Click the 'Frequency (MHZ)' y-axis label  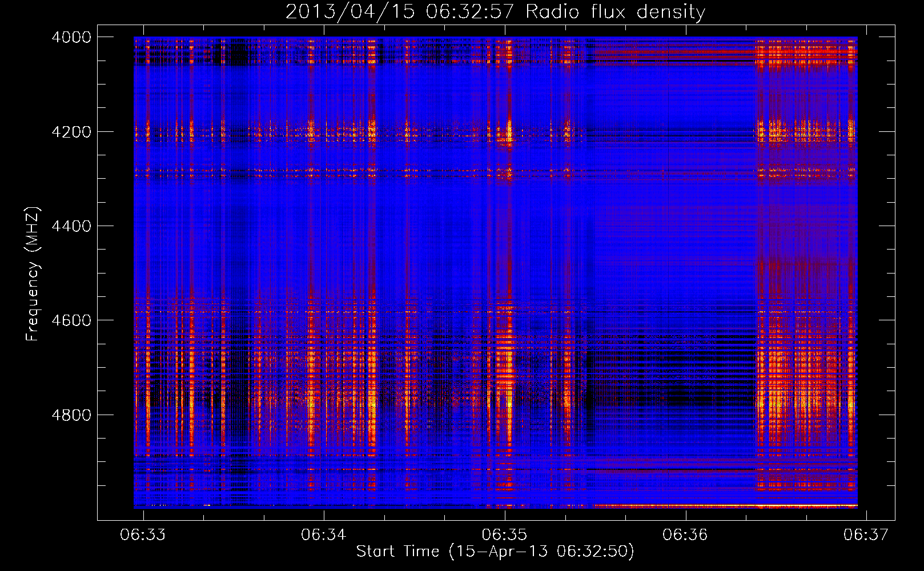[x=33, y=274]
